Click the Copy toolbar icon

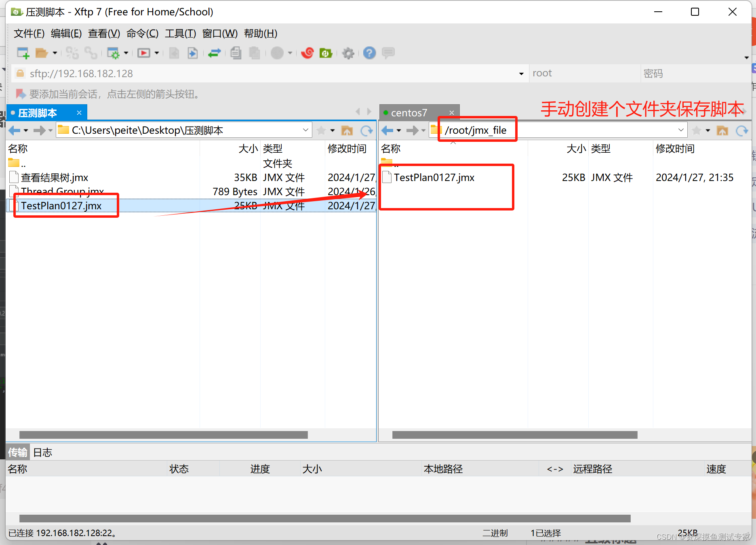pyautogui.click(x=236, y=53)
